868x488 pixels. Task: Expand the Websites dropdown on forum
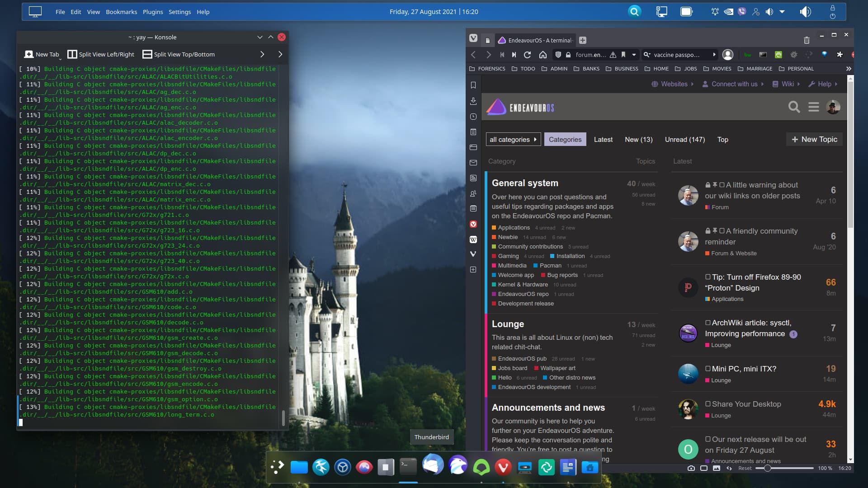coord(672,84)
